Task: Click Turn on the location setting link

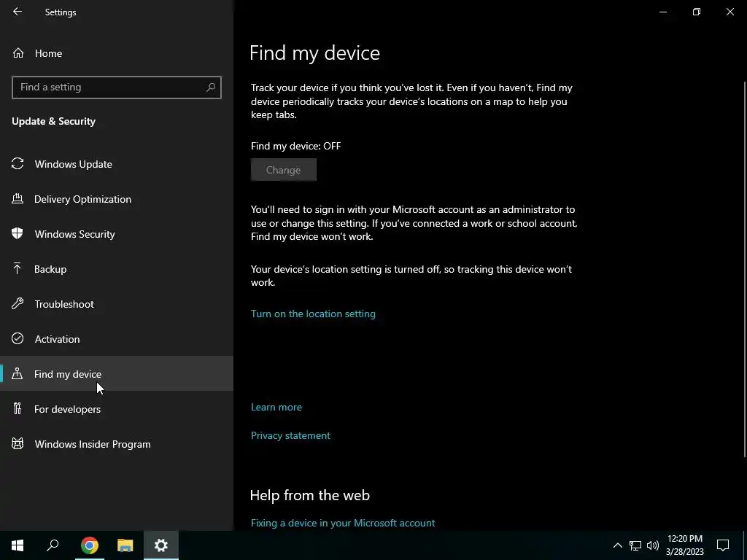Action: point(313,314)
